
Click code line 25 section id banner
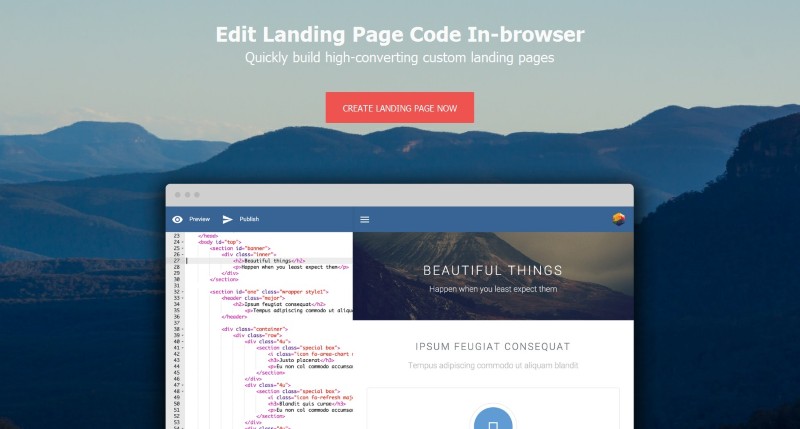(x=240, y=248)
